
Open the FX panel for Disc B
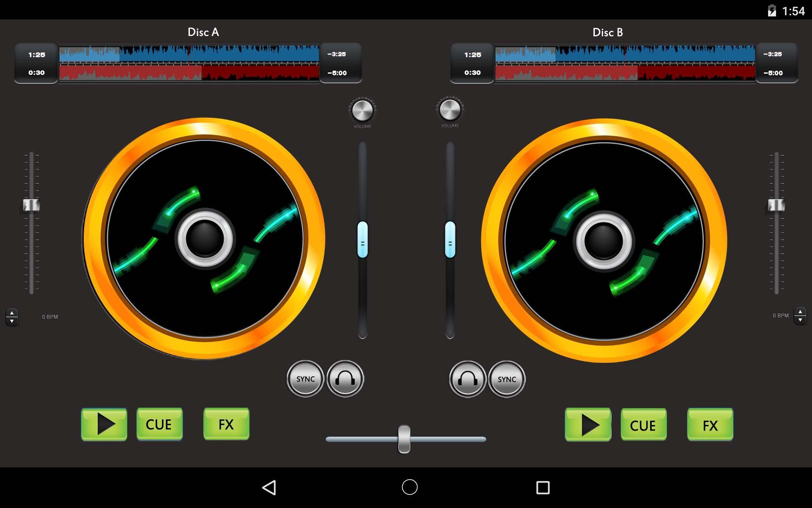710,425
